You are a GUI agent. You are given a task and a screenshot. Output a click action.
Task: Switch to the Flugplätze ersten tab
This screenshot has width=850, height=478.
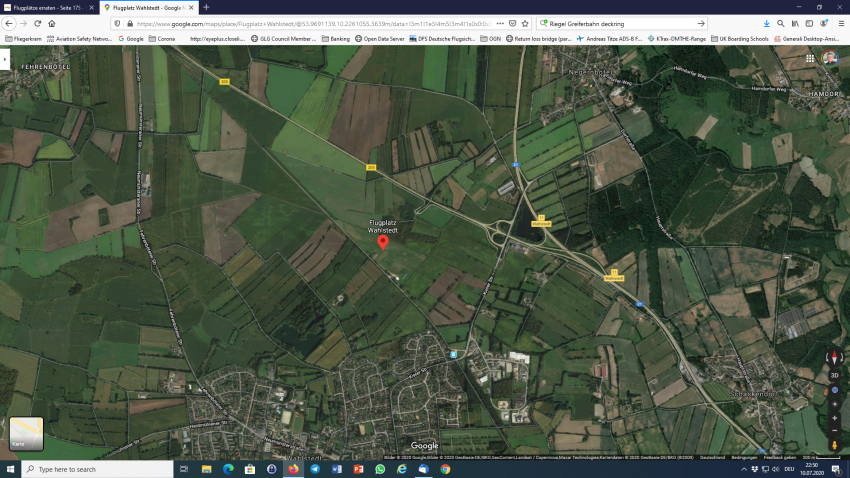47,8
